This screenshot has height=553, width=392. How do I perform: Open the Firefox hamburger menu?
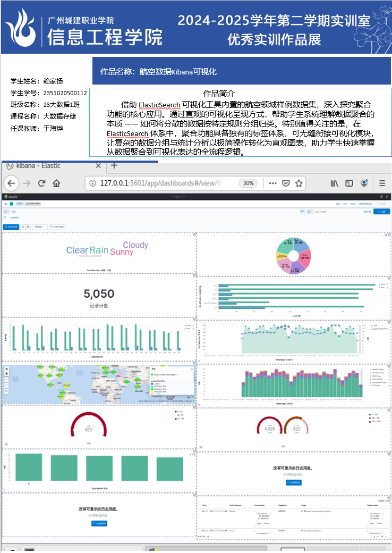[382, 183]
